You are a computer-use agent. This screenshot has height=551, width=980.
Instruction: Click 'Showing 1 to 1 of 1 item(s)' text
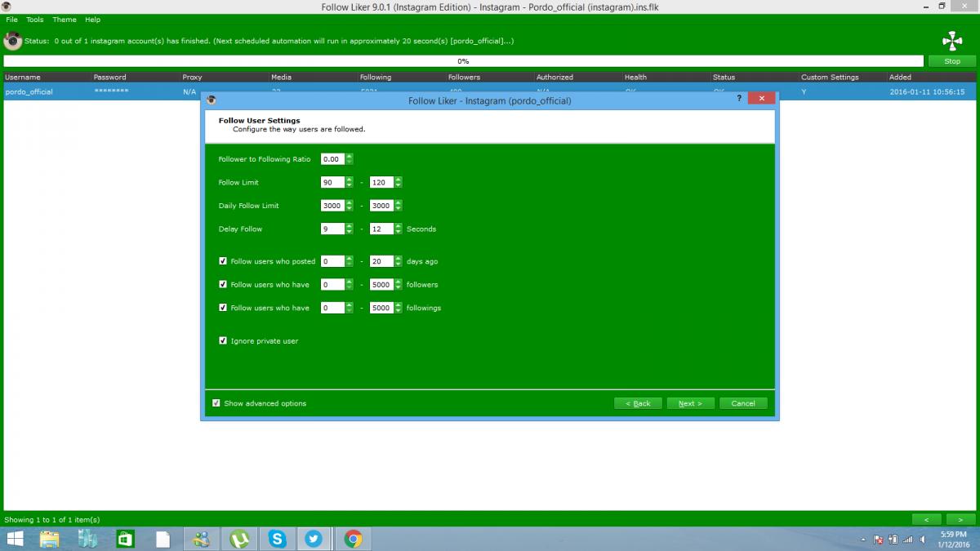[52, 519]
